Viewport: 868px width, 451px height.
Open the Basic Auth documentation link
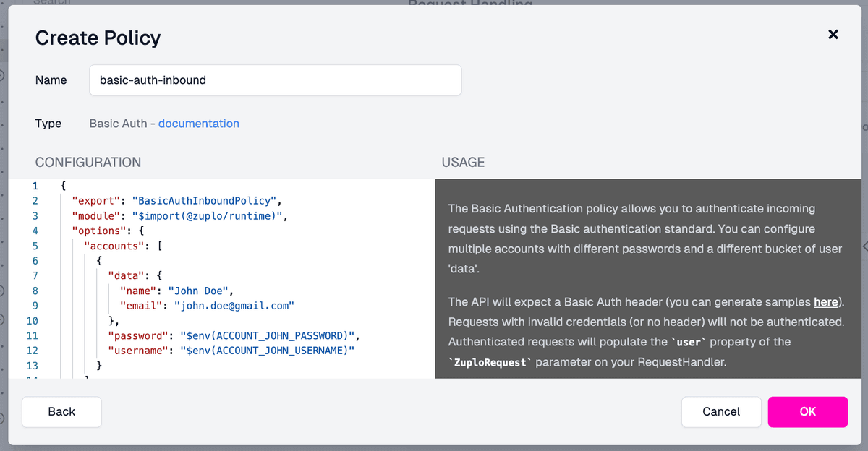point(198,123)
